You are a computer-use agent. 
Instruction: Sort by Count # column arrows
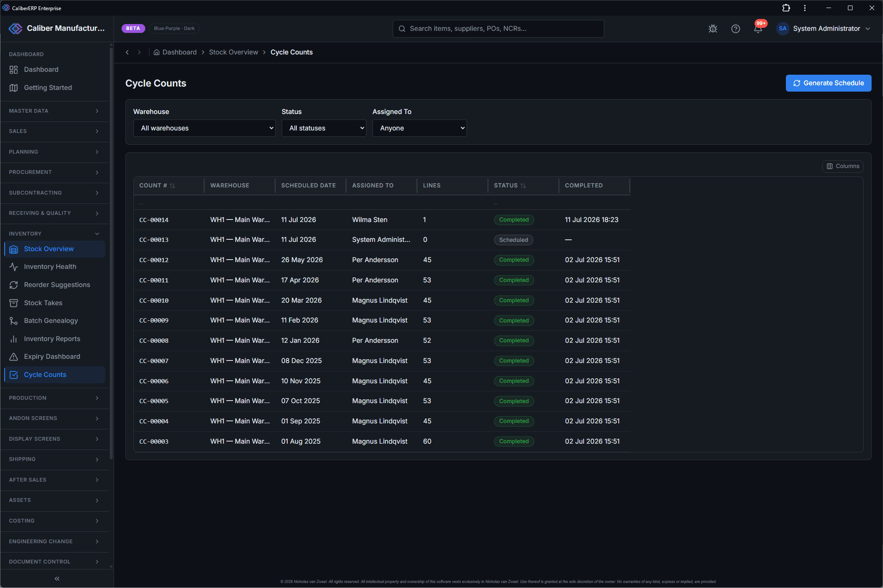(172, 186)
